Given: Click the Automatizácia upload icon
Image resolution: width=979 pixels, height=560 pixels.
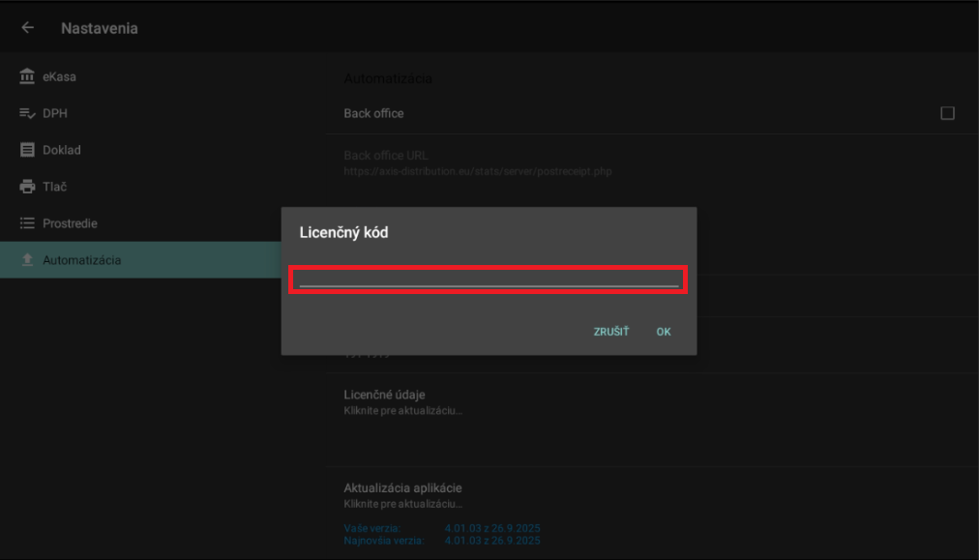Looking at the screenshot, I should [27, 260].
